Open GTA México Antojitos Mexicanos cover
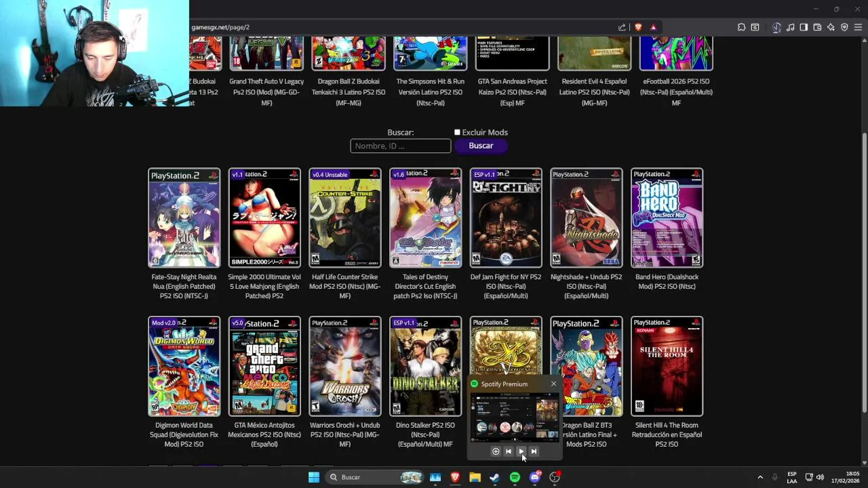 click(264, 366)
